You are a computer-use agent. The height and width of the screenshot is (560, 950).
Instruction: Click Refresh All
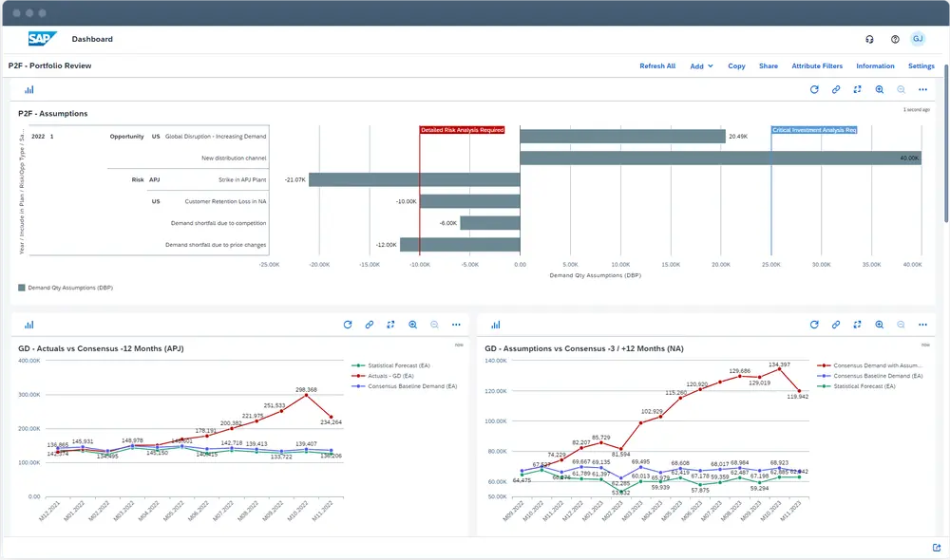pyautogui.click(x=657, y=66)
